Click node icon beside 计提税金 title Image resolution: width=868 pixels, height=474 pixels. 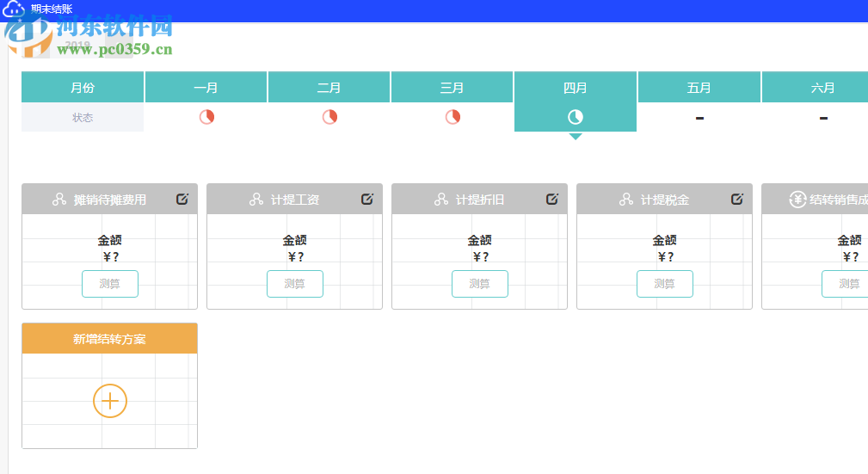tap(626, 200)
